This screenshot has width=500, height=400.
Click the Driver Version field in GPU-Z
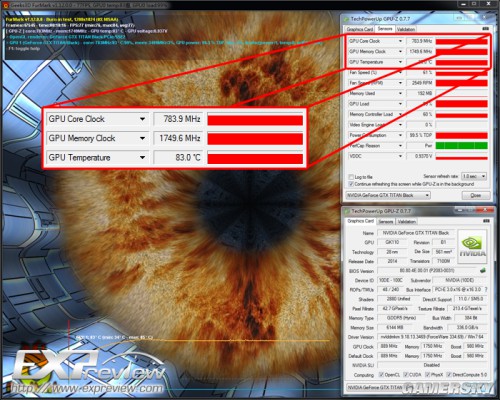click(431, 337)
